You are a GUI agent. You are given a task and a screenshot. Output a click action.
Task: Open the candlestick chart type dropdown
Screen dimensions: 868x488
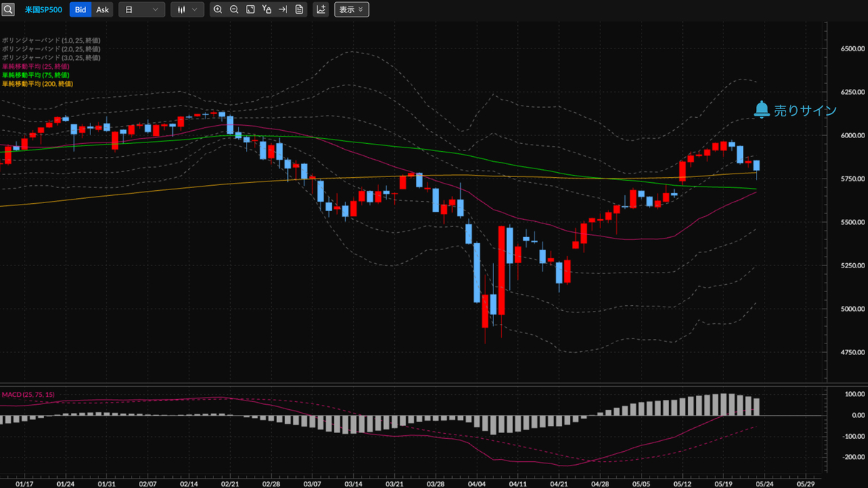point(187,9)
